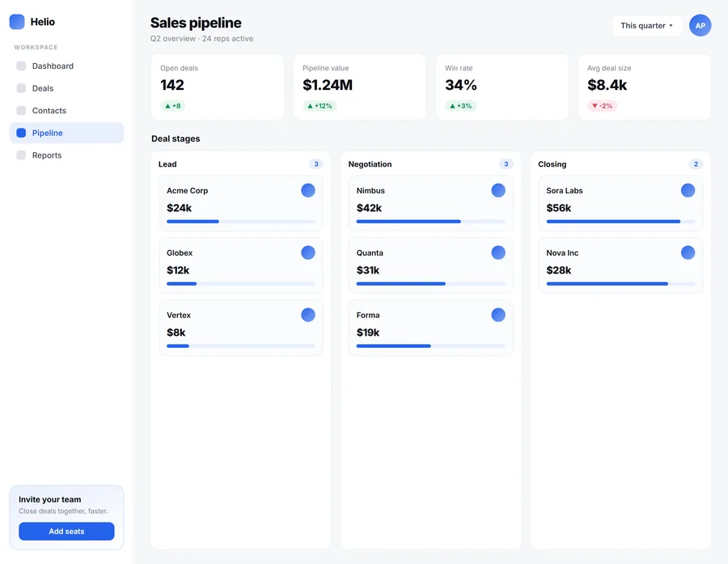Click the Helio logo icon
The height and width of the screenshot is (564, 728).
(x=17, y=22)
